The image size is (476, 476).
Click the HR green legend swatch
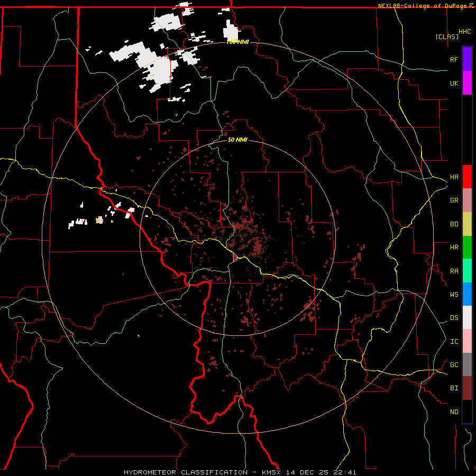point(467,248)
